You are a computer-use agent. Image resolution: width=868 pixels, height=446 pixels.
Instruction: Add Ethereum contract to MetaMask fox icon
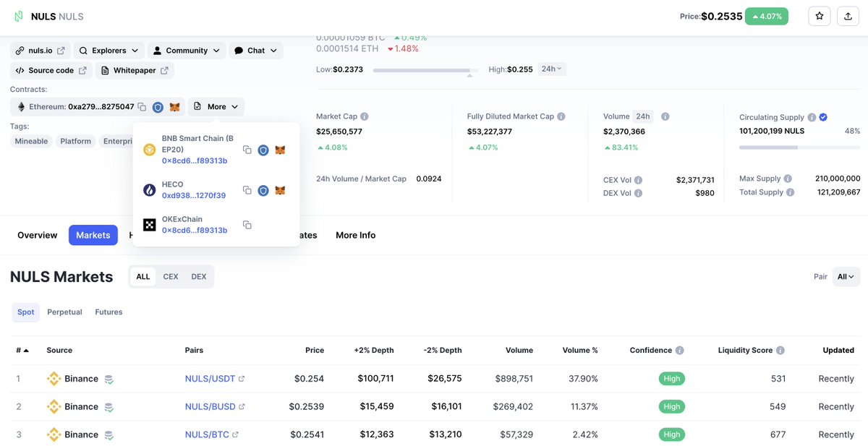[x=174, y=107]
